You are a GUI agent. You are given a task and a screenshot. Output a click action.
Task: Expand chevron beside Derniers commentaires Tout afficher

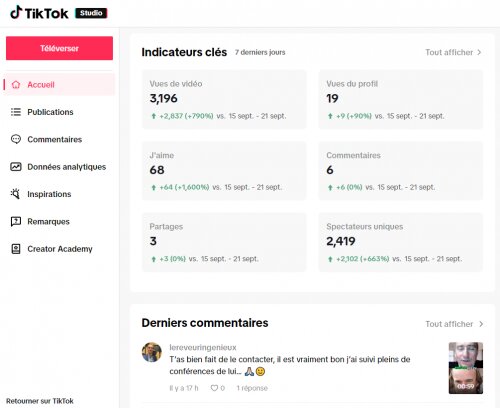(481, 324)
